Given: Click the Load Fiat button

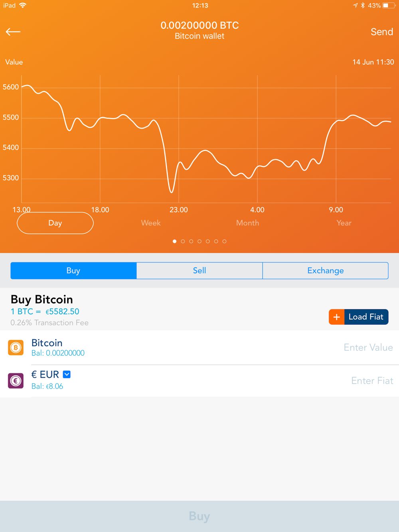Looking at the screenshot, I should pos(358,317).
